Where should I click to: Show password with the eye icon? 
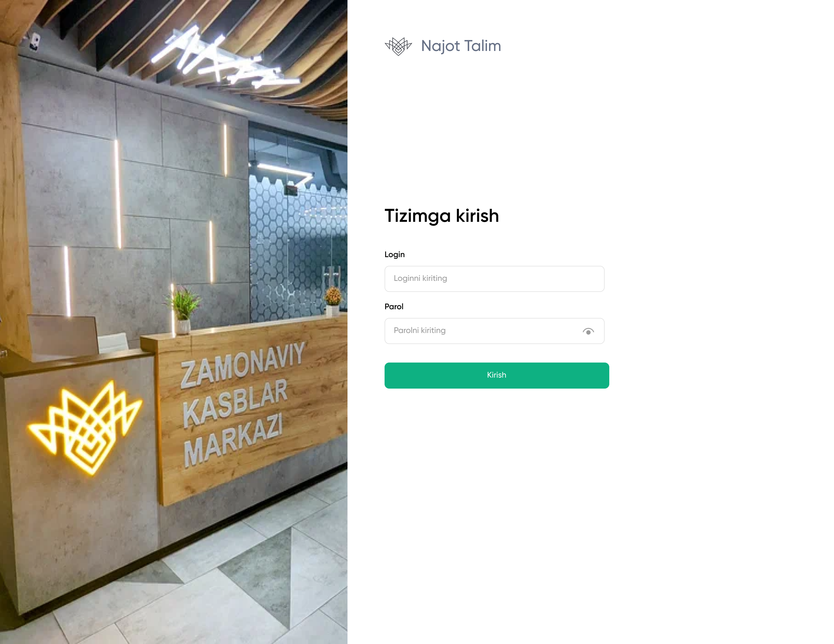588,331
